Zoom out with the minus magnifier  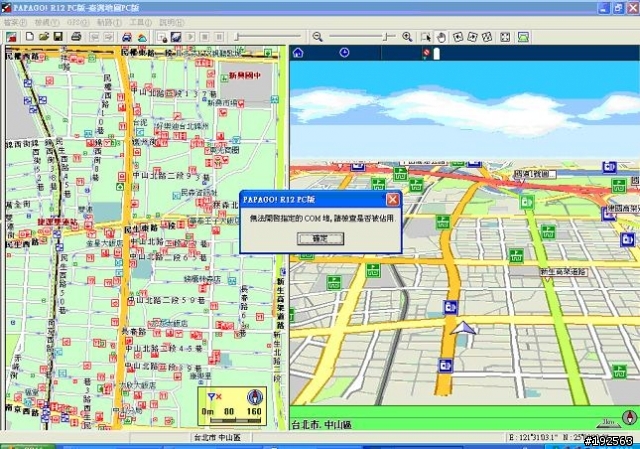[318, 37]
